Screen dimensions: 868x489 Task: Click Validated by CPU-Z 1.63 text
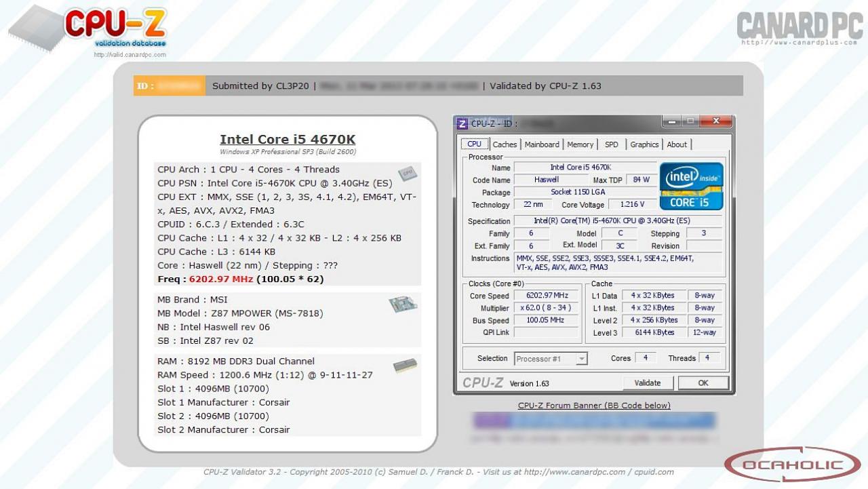[x=545, y=86]
